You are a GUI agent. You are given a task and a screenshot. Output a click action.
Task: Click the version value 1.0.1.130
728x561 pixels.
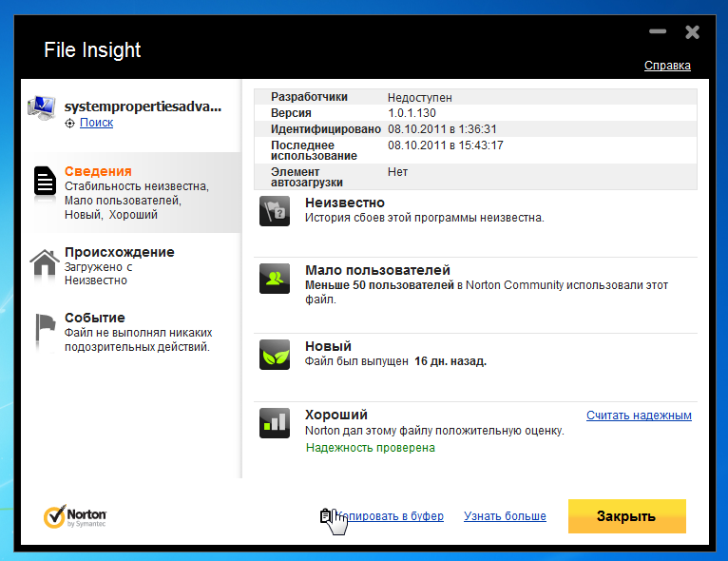(412, 113)
